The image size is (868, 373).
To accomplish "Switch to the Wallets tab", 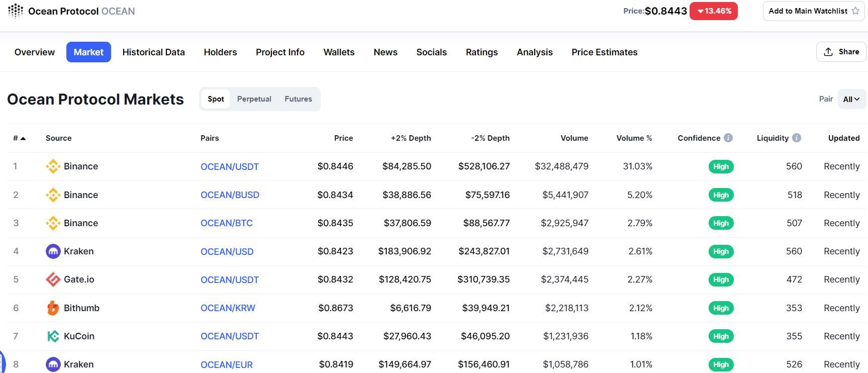I will 339,52.
